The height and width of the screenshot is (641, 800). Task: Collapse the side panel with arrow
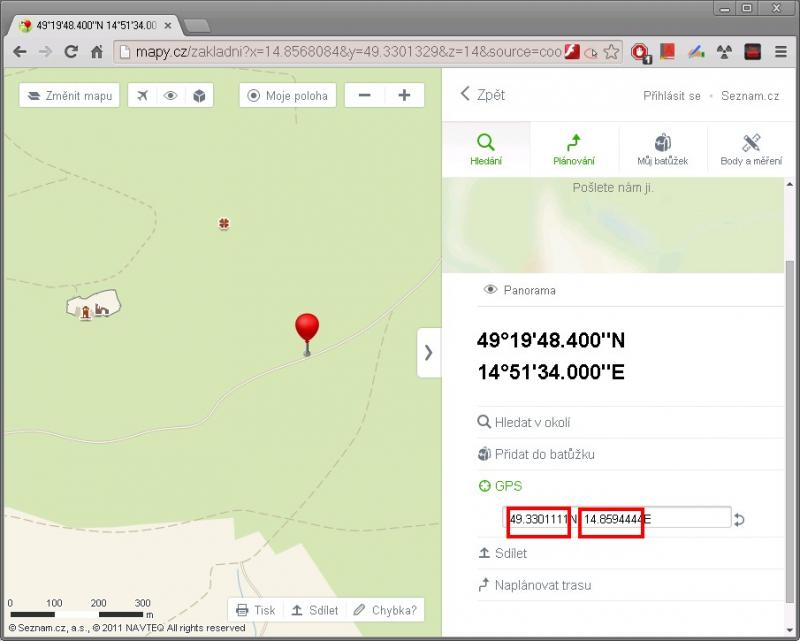428,352
